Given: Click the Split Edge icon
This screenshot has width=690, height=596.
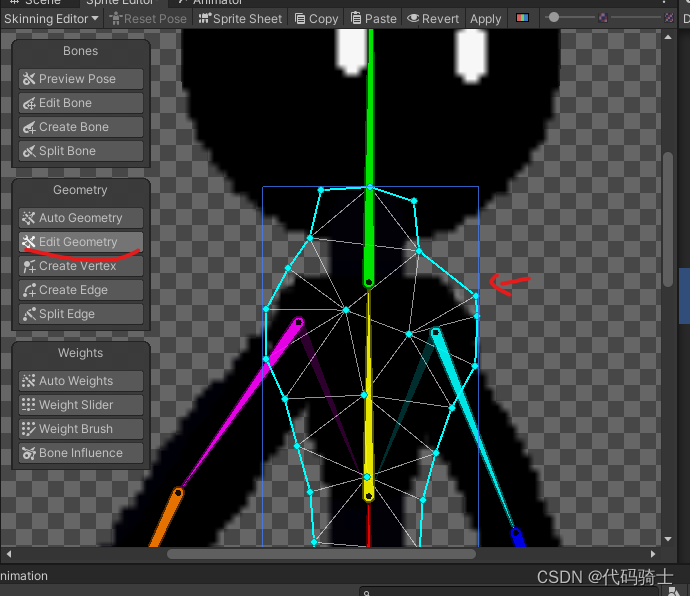Looking at the screenshot, I should pyautogui.click(x=29, y=314).
